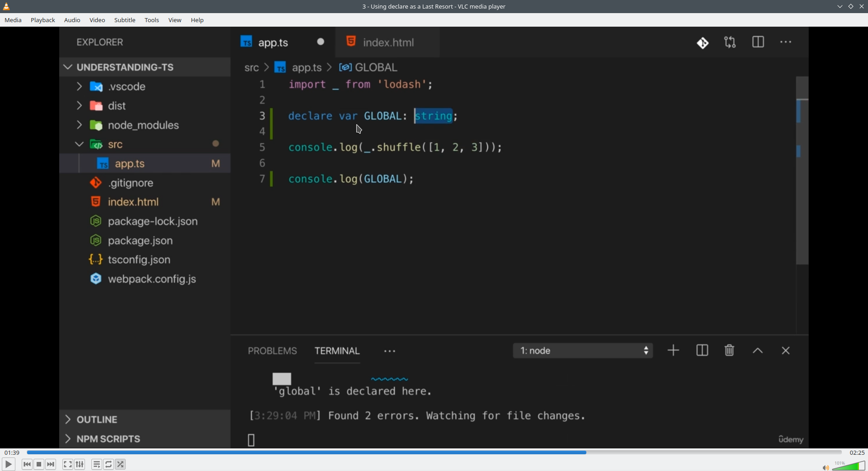Toggle fullscreen video mode
Image resolution: width=868 pixels, height=471 pixels.
68,464
